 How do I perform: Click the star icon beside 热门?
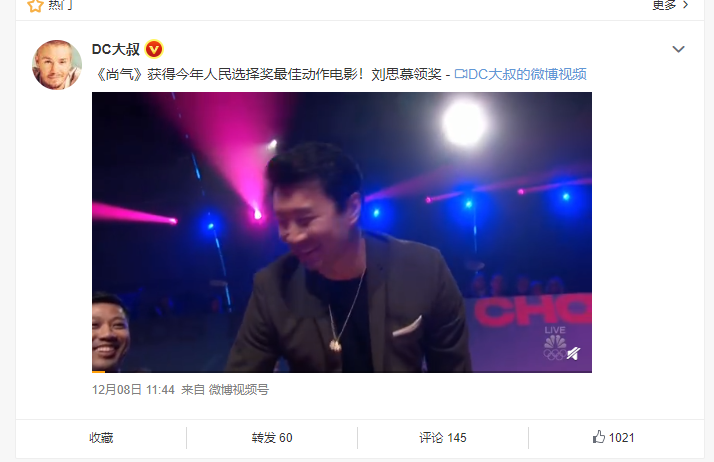(35, 5)
